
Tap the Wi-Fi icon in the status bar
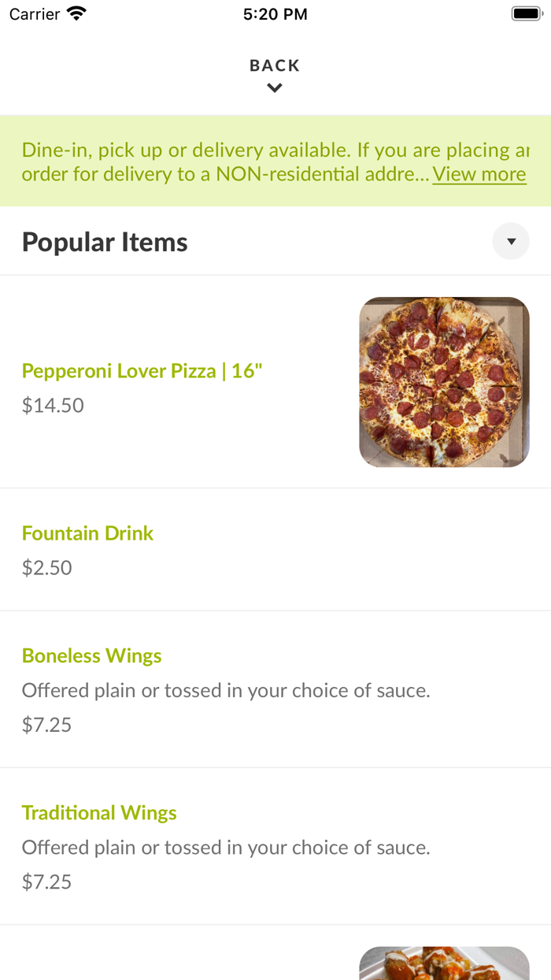75,13
